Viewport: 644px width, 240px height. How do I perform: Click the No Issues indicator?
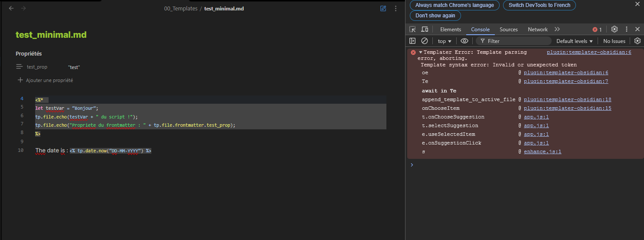tap(614, 41)
